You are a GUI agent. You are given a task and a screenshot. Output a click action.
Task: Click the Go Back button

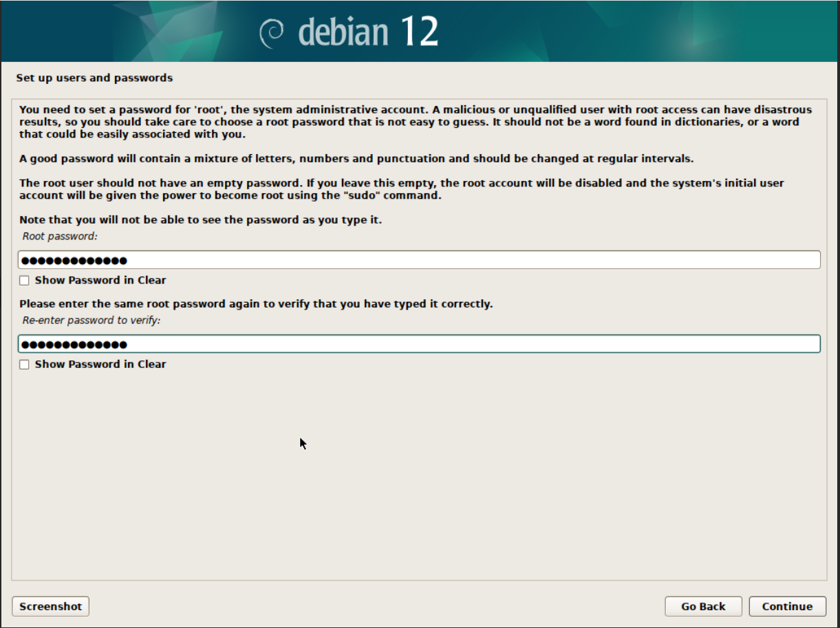click(x=703, y=606)
